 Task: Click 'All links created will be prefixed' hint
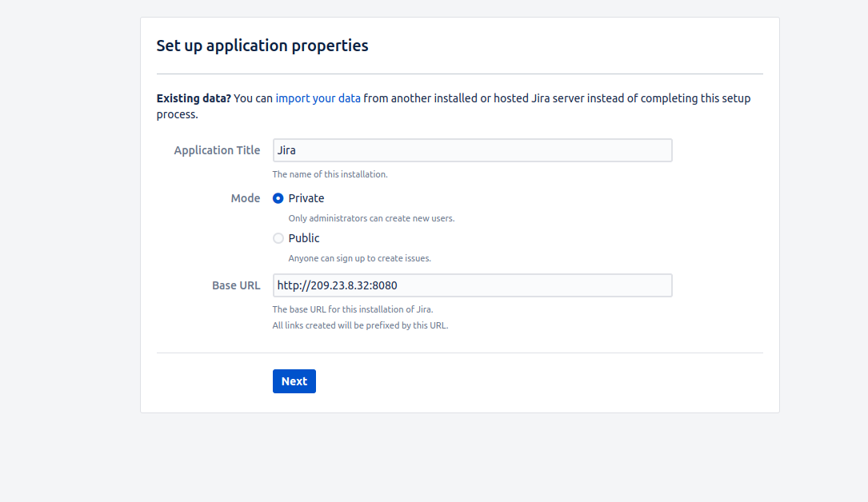click(360, 325)
